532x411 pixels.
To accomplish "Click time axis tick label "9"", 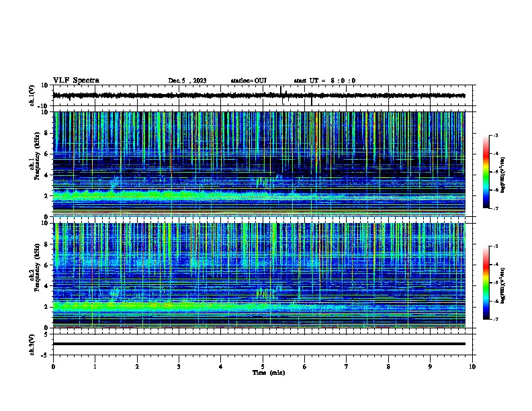I will point(430,367).
